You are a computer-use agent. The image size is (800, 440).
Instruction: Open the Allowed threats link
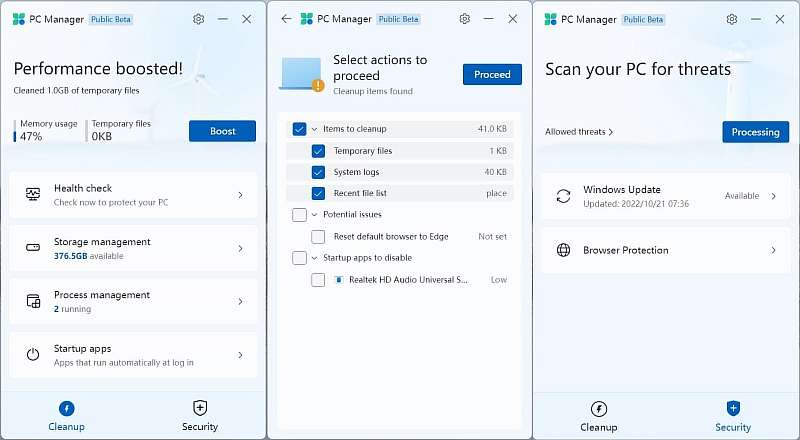click(579, 132)
